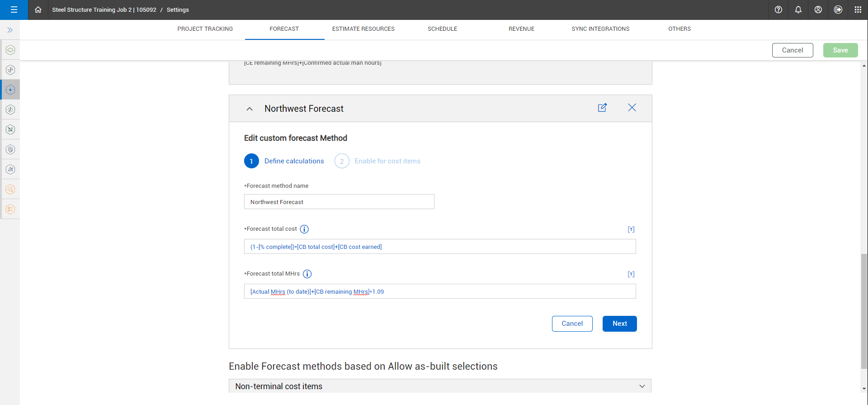Click the info icon beside Forecast total cost

(304, 229)
